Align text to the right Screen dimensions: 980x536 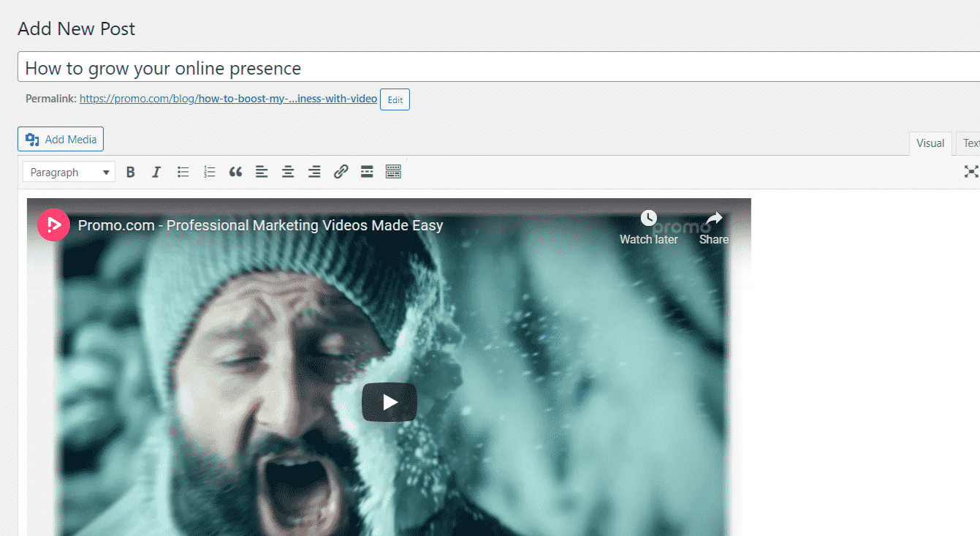click(314, 171)
